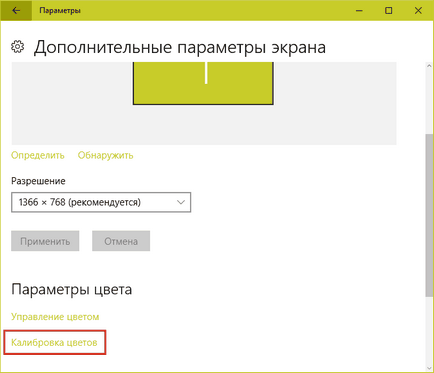Click the scrollbar up arrow

(x=429, y=66)
